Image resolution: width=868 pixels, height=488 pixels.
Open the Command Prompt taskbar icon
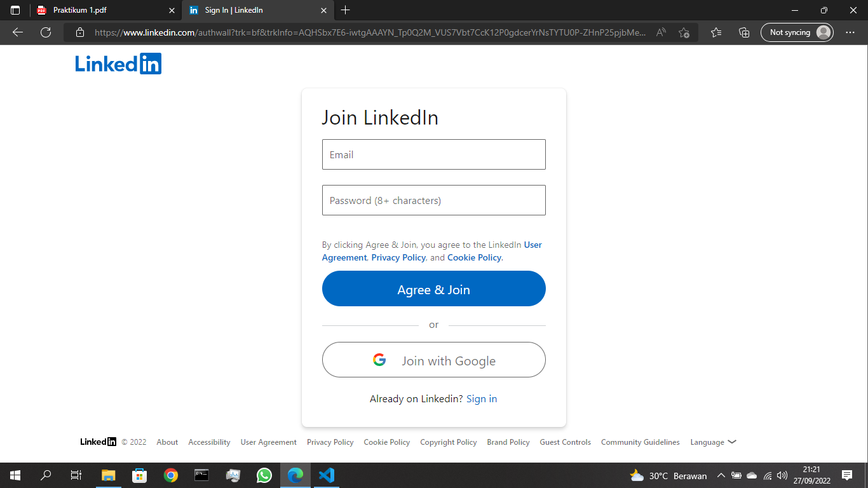coord(201,475)
